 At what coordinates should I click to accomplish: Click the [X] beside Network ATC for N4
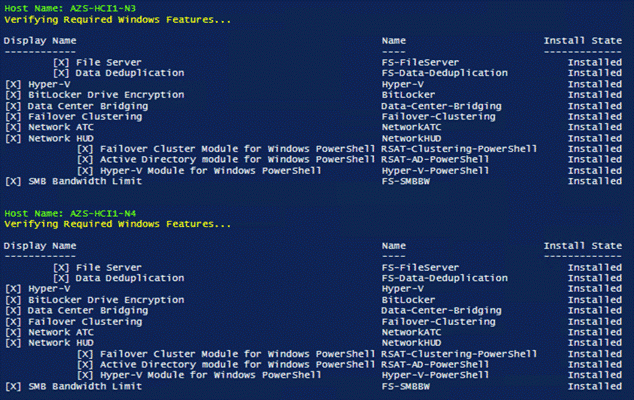(x=13, y=332)
